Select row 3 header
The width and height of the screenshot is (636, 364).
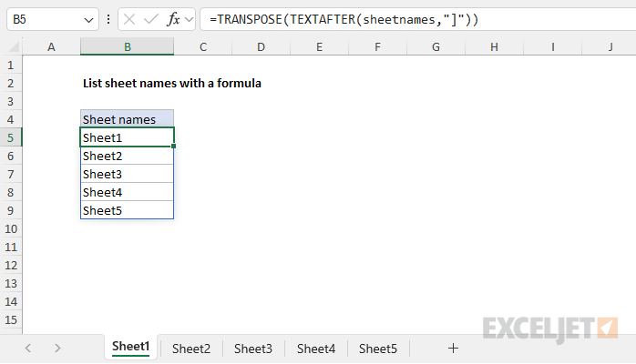tap(11, 102)
